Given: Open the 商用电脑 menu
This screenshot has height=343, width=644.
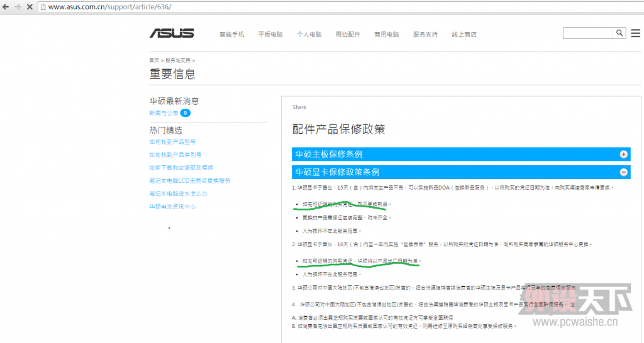Looking at the screenshot, I should [387, 35].
